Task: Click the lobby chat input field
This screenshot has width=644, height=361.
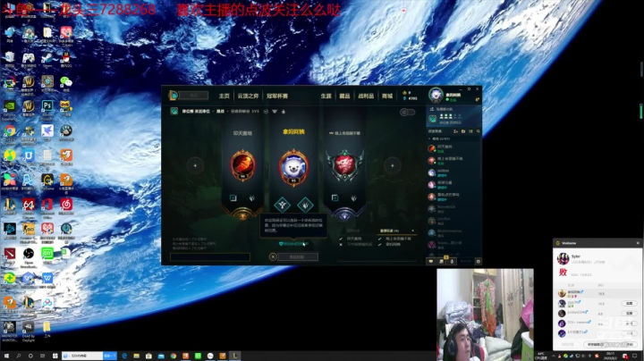Action: point(210,257)
